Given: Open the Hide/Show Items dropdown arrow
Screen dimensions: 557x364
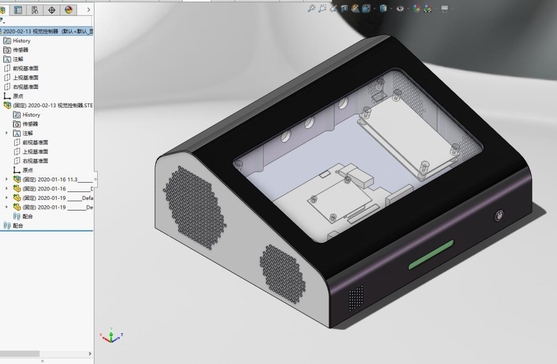Looking at the screenshot, I should coord(408,9).
